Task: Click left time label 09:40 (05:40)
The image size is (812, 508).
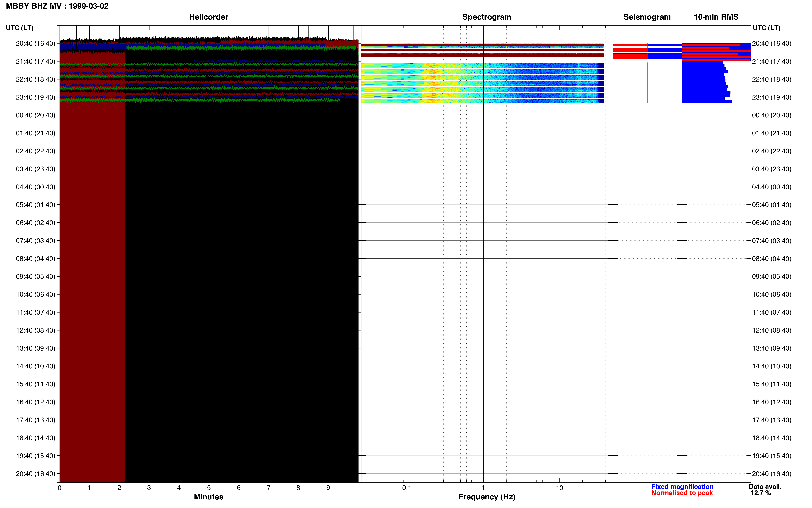Action: point(35,277)
